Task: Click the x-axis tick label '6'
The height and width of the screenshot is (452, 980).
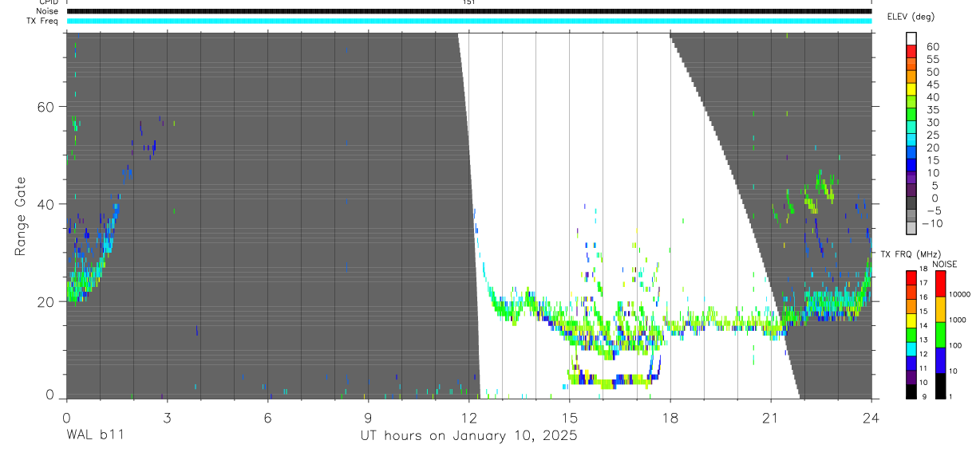Action: point(267,417)
